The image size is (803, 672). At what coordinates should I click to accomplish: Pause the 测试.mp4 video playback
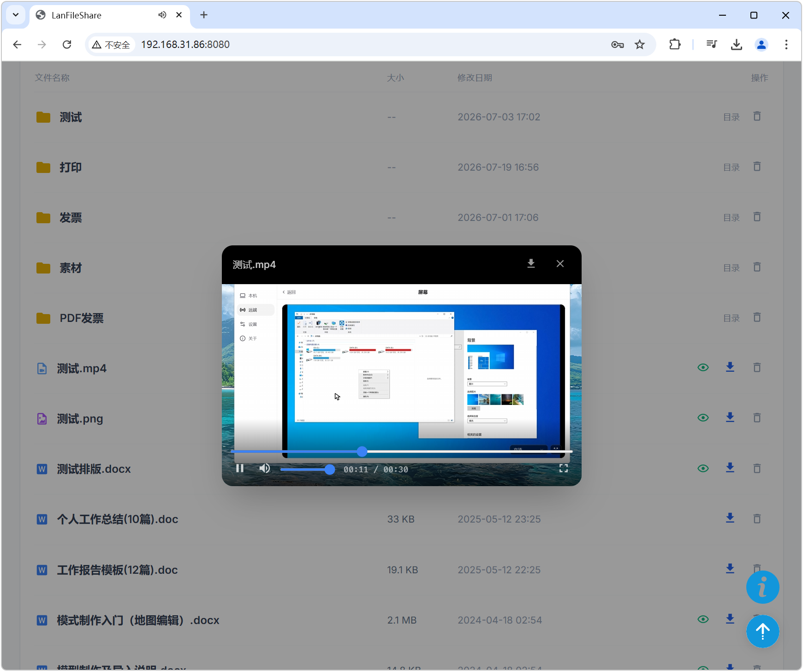240,469
